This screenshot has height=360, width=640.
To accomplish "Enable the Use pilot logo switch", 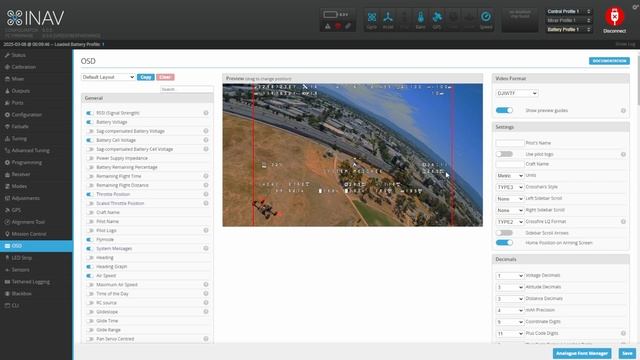I will [x=504, y=154].
